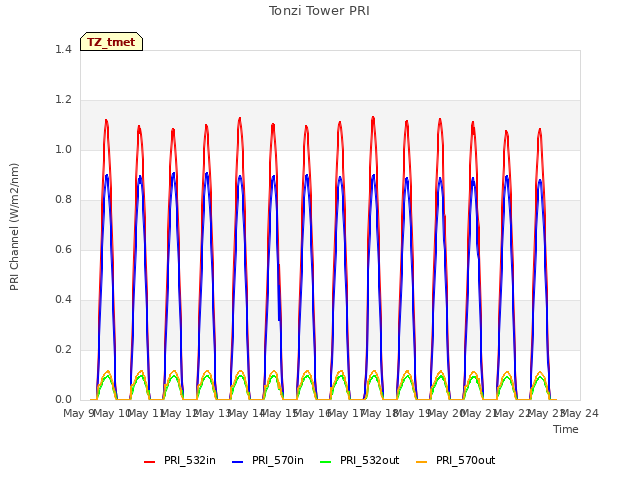The width and height of the screenshot is (640, 480).
Task: Click the May 24 x-axis label
Action: point(580,414)
